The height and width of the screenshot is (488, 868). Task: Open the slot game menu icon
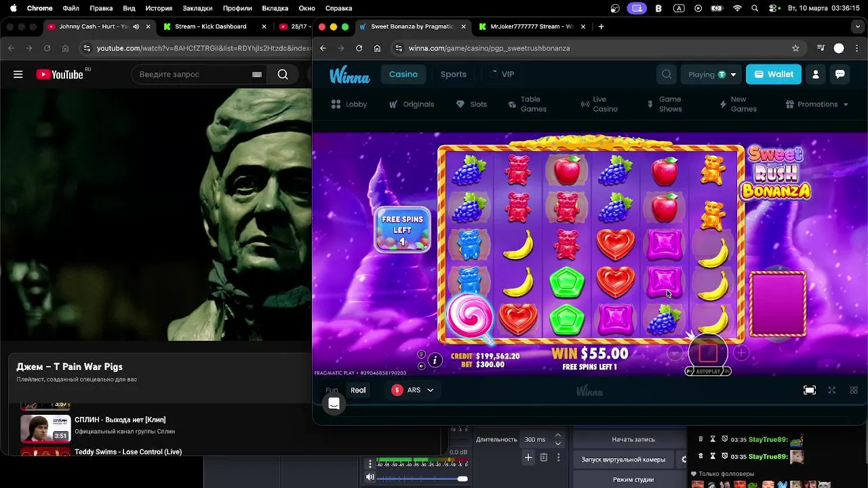[421, 354]
